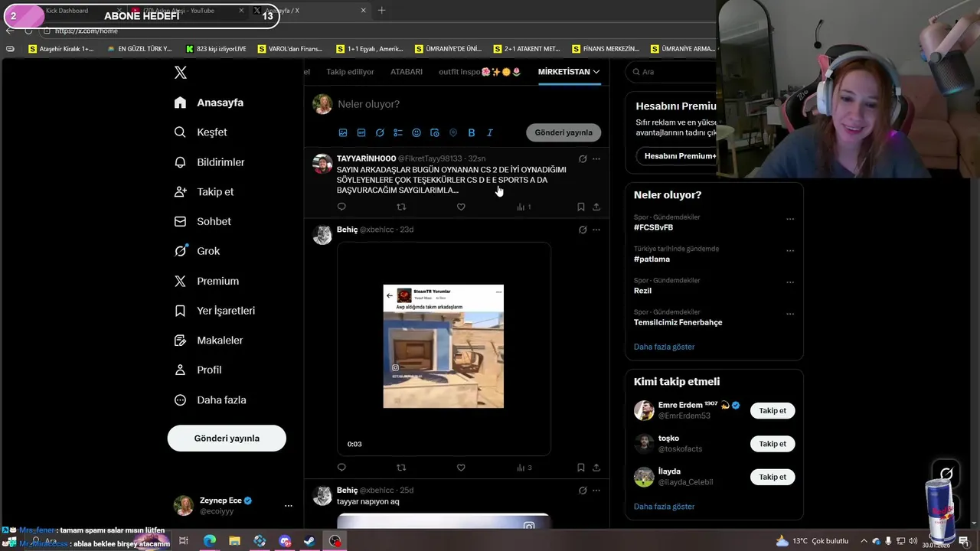This screenshot has height=551, width=980.
Task: Schedule the post icon
Action: [x=435, y=132]
